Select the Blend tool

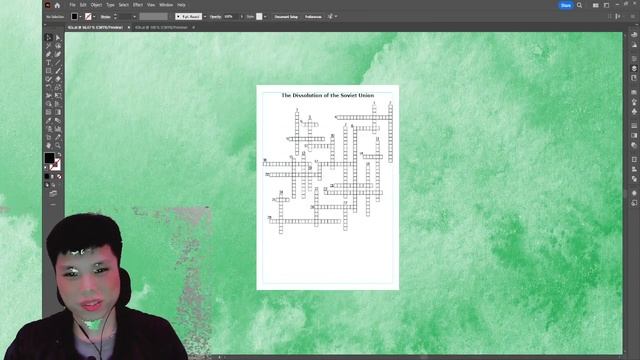click(58, 120)
